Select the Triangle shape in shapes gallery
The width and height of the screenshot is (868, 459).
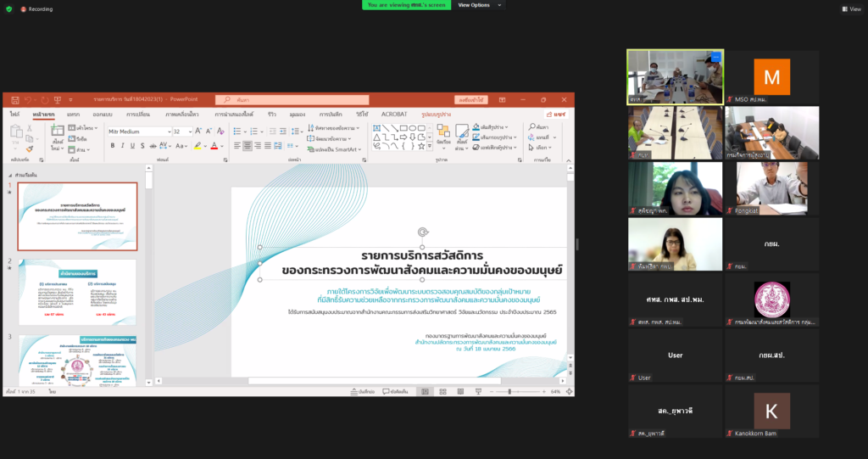point(376,137)
